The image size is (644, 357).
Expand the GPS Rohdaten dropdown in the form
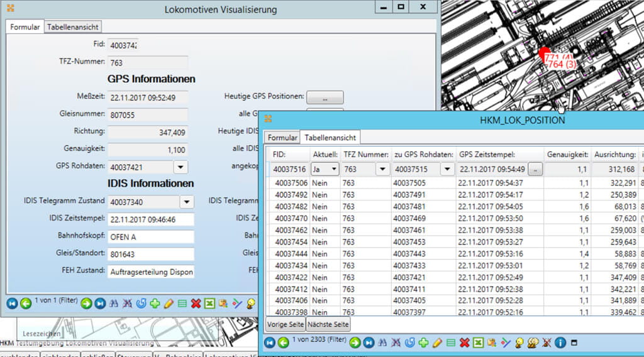(180, 167)
